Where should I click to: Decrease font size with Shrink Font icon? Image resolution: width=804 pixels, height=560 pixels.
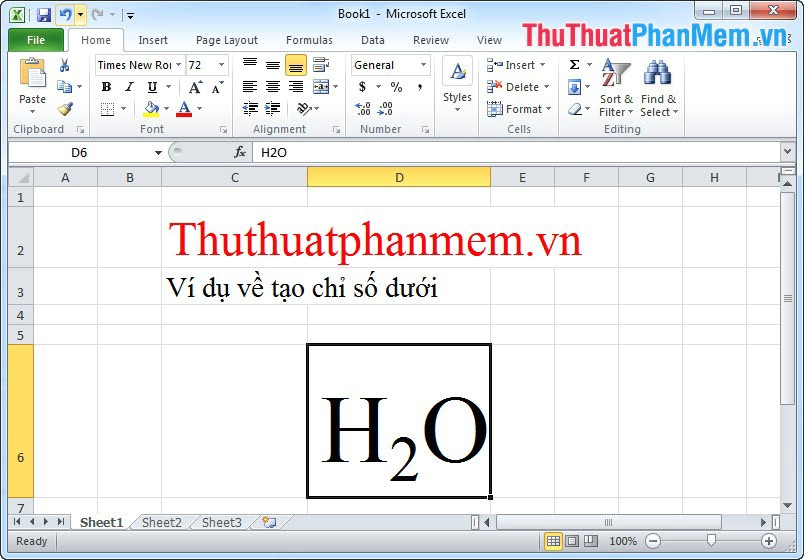pyautogui.click(x=217, y=87)
